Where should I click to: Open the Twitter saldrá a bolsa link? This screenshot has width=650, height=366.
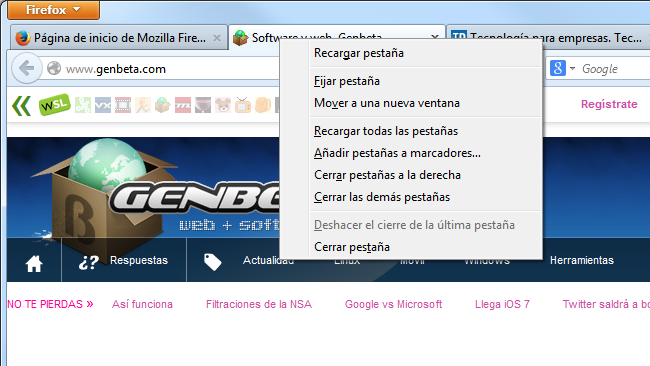coord(606,304)
